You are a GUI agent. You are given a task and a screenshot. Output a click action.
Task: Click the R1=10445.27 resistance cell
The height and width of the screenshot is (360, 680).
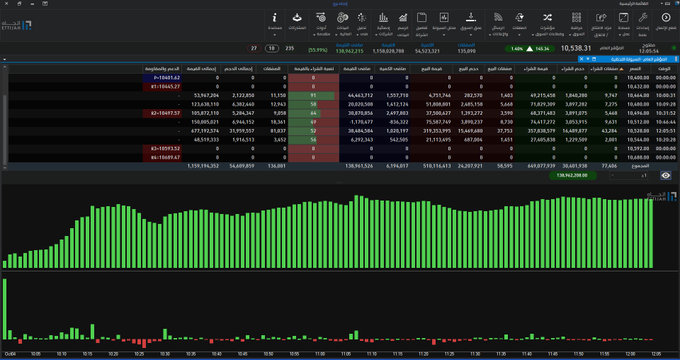pos(162,87)
